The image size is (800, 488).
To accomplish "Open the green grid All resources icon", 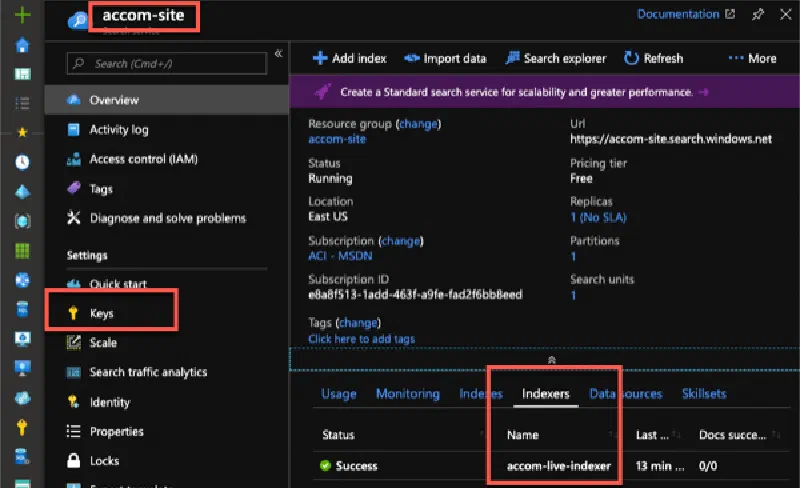I will [x=22, y=251].
